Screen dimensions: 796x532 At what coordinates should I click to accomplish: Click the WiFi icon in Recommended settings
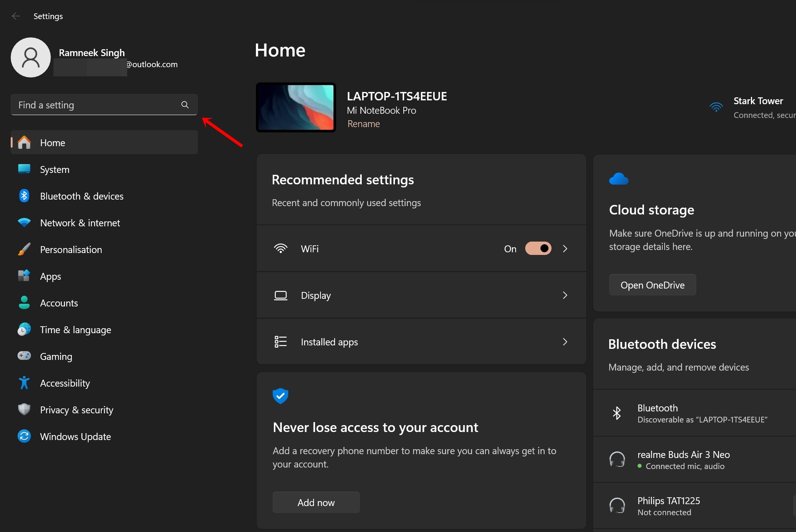click(x=281, y=248)
